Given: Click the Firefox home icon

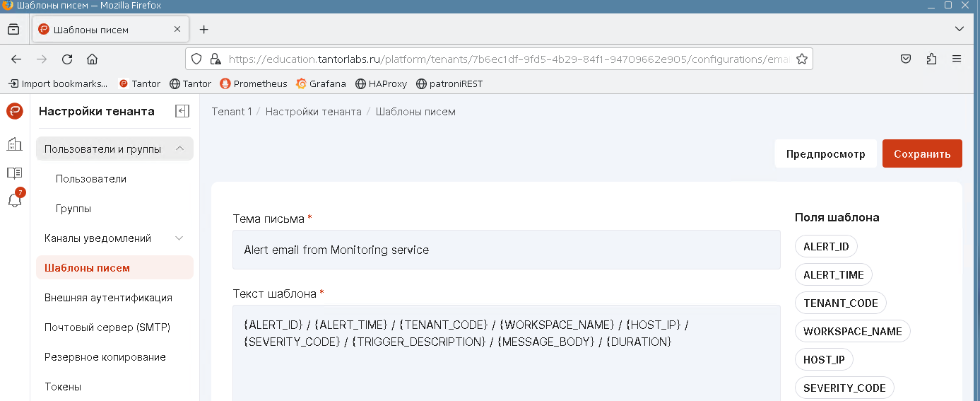Looking at the screenshot, I should point(92,59).
